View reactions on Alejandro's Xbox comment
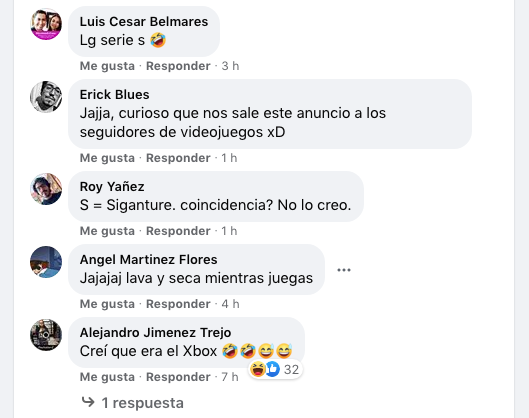529x418 pixels. (x=275, y=369)
